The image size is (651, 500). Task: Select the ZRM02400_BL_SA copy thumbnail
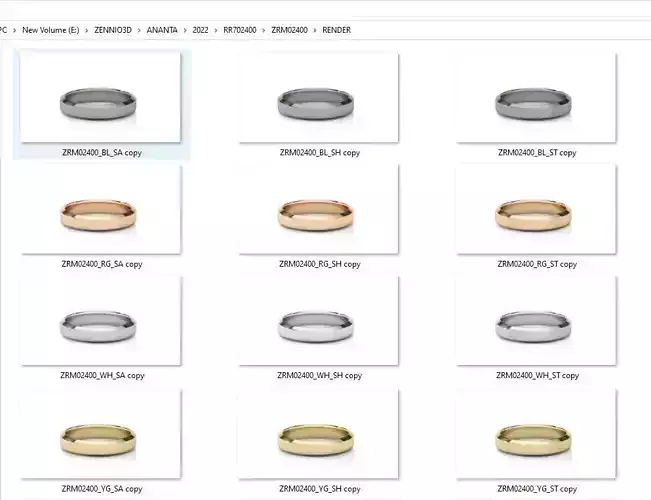[101, 98]
